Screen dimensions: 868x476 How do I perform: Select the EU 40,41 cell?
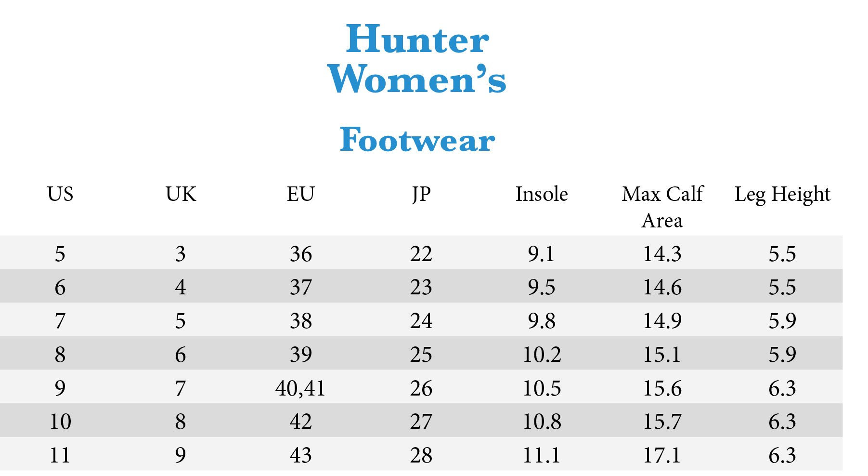pos(301,388)
